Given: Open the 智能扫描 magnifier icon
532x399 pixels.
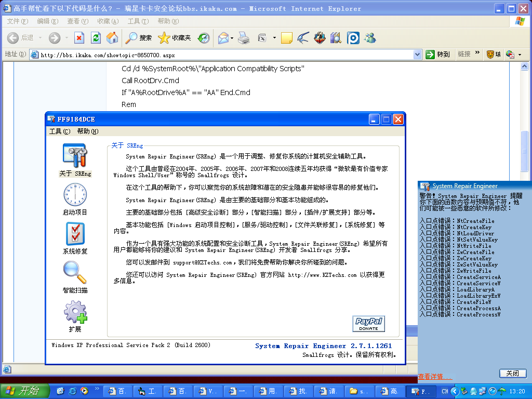Looking at the screenshot, I should pyautogui.click(x=75, y=272).
